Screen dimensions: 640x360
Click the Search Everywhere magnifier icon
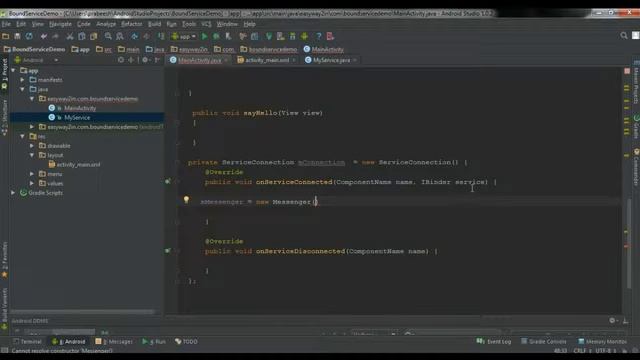coord(624,36)
